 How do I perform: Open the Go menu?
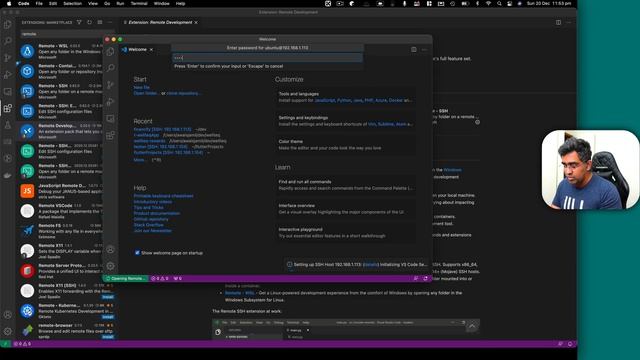click(107, 3)
